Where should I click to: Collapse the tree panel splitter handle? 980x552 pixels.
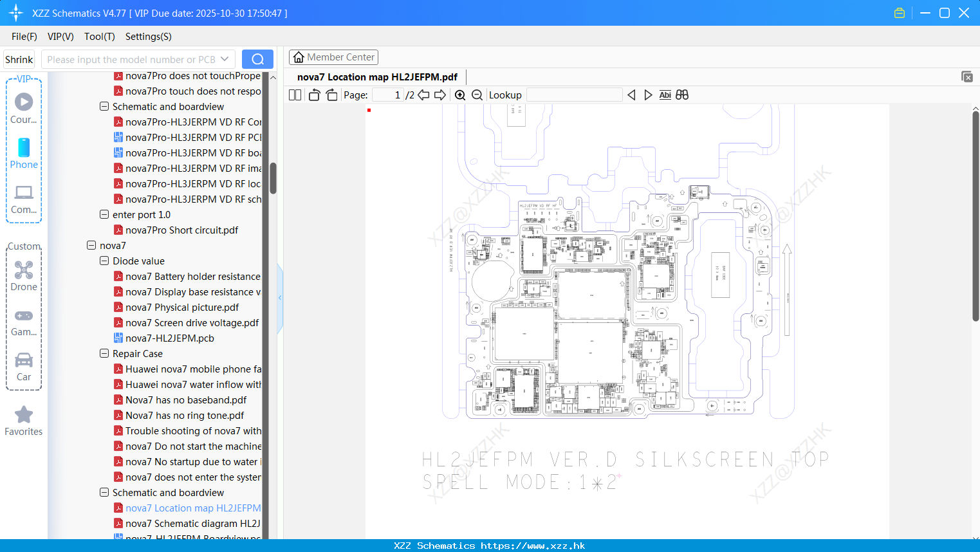coord(280,298)
